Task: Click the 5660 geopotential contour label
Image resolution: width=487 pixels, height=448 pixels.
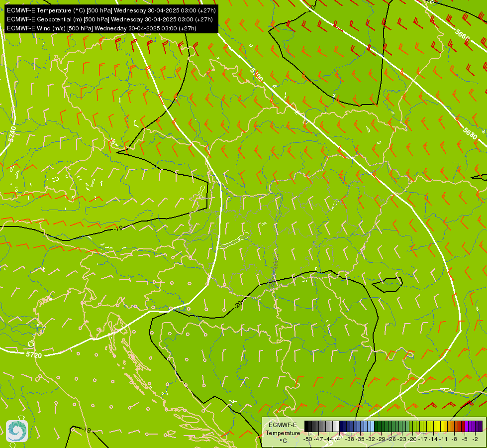Action: click(463, 34)
